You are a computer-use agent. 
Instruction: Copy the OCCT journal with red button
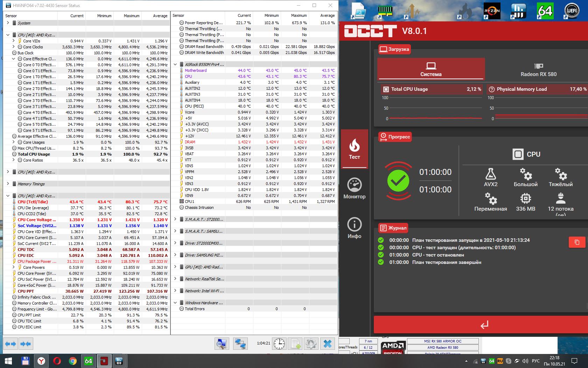pos(577,242)
